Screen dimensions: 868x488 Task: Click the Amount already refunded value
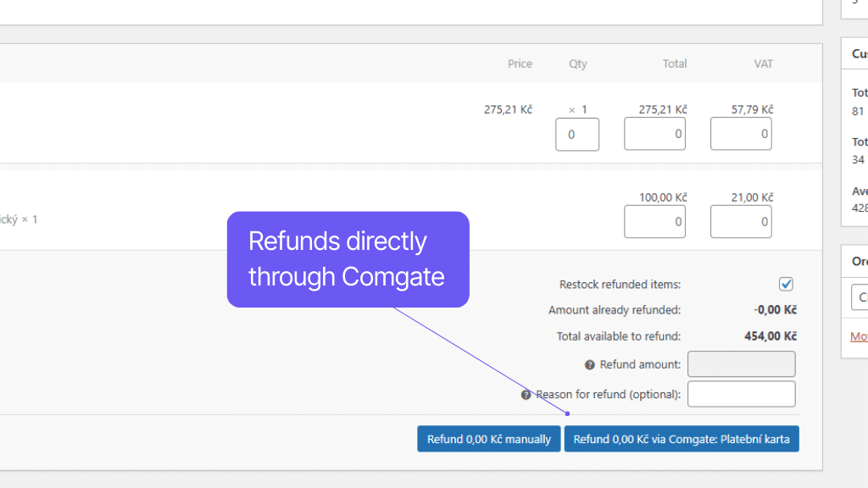[774, 309]
